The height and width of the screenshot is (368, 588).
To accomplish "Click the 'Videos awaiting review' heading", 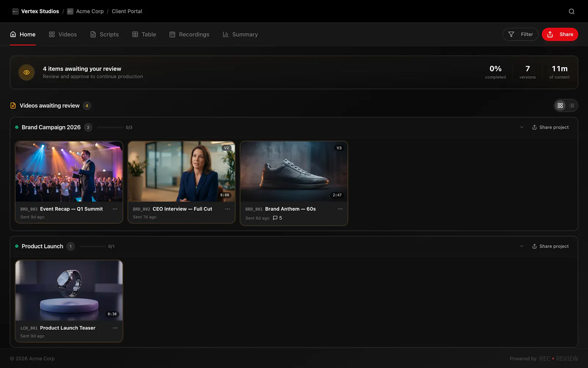I will tap(50, 106).
